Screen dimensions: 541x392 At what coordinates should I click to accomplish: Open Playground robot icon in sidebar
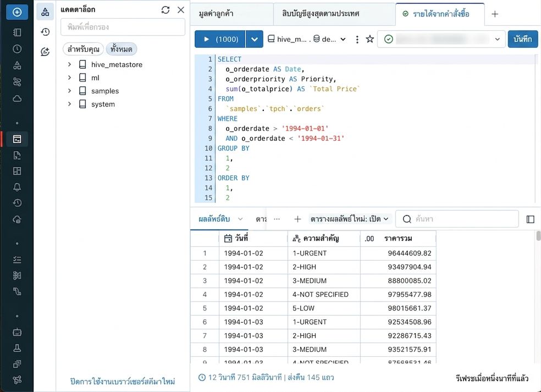(17, 332)
